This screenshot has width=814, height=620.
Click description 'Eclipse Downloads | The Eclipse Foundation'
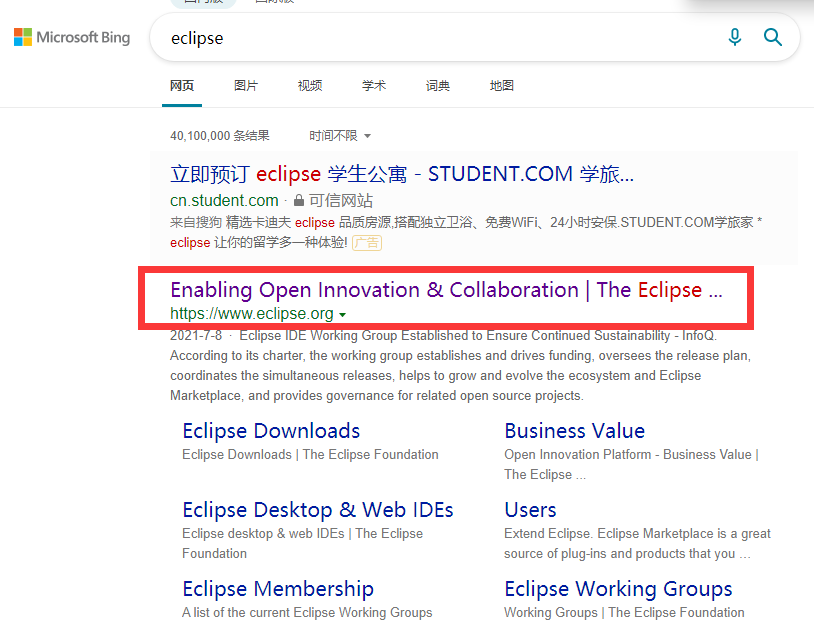pyautogui.click(x=310, y=454)
